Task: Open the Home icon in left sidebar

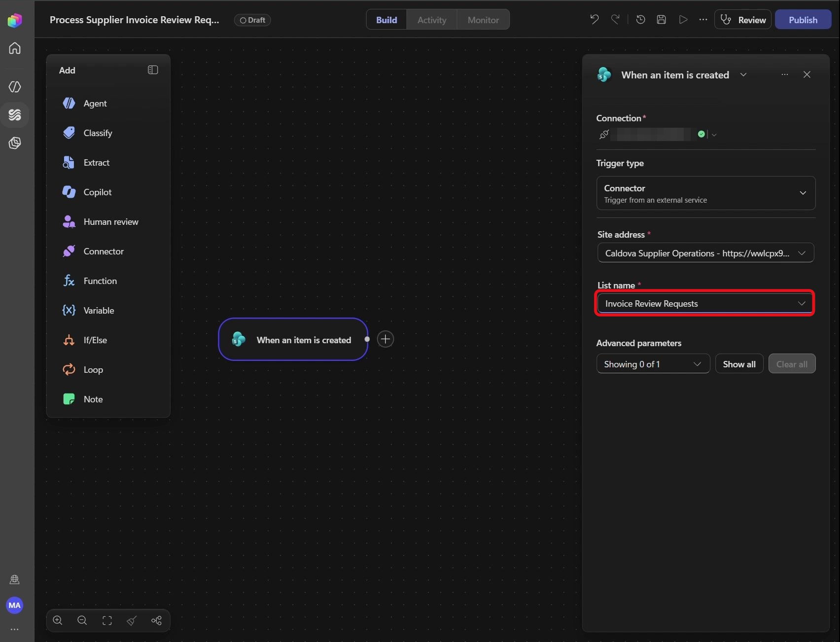Action: pos(15,48)
